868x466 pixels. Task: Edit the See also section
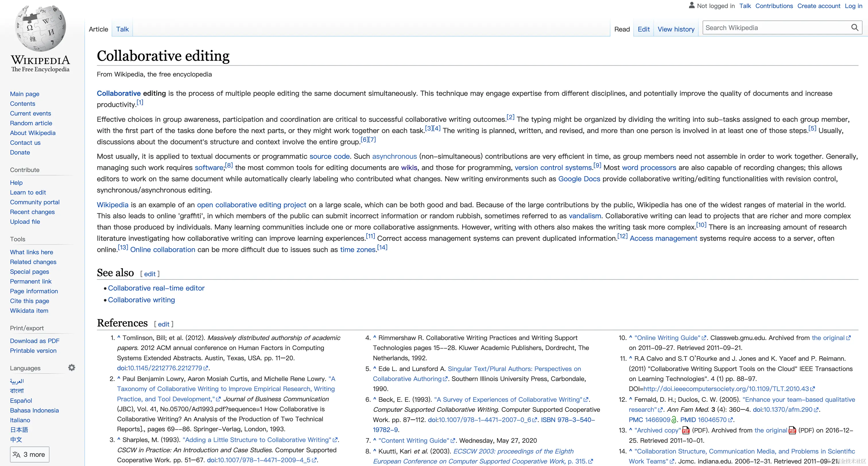[150, 274]
